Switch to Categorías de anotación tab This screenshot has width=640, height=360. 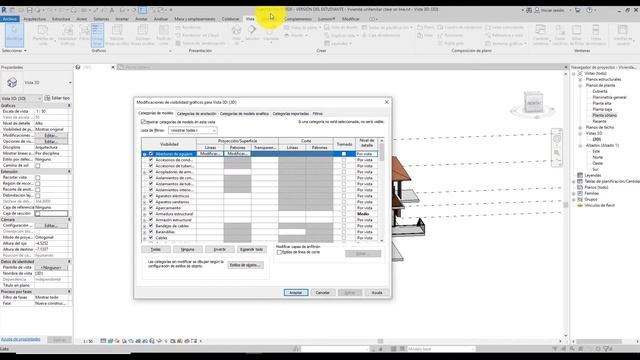[197, 113]
